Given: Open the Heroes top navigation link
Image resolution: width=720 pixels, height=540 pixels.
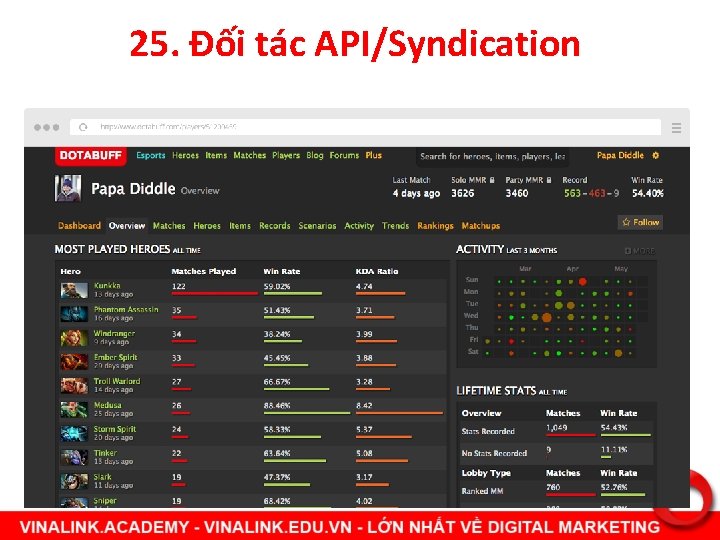Looking at the screenshot, I should 186,155.
